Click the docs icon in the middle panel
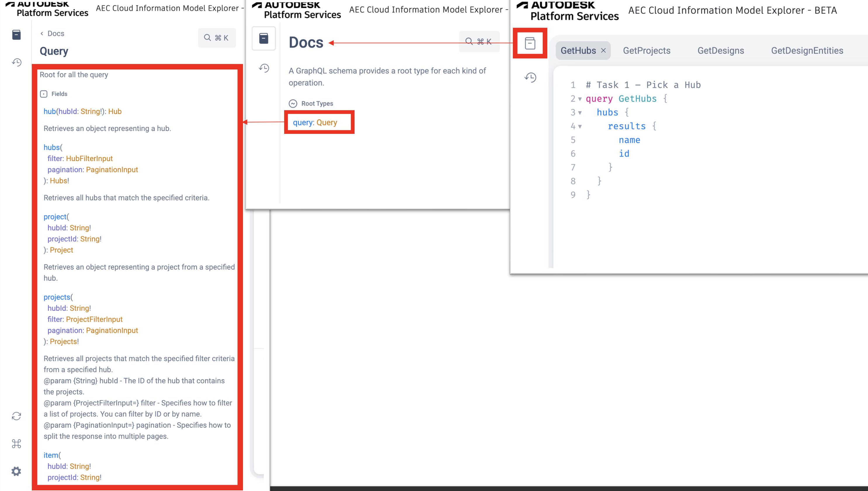 click(264, 39)
